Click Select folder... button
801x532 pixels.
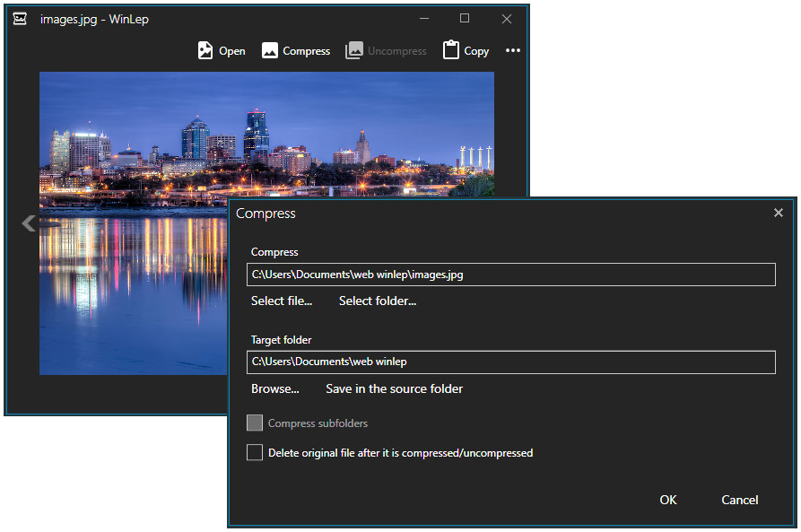[378, 301]
